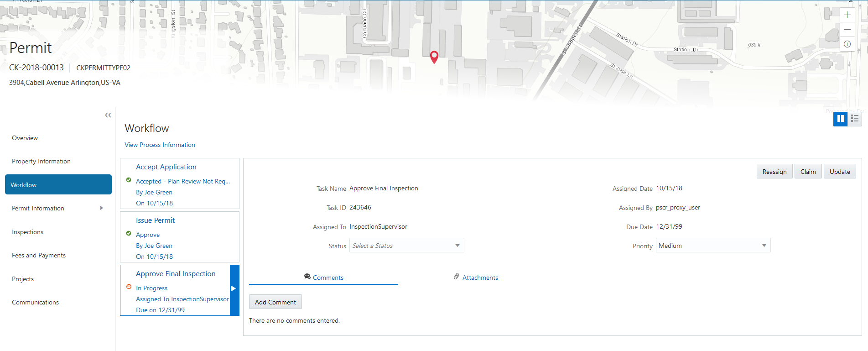Open the Overview page

(25, 138)
